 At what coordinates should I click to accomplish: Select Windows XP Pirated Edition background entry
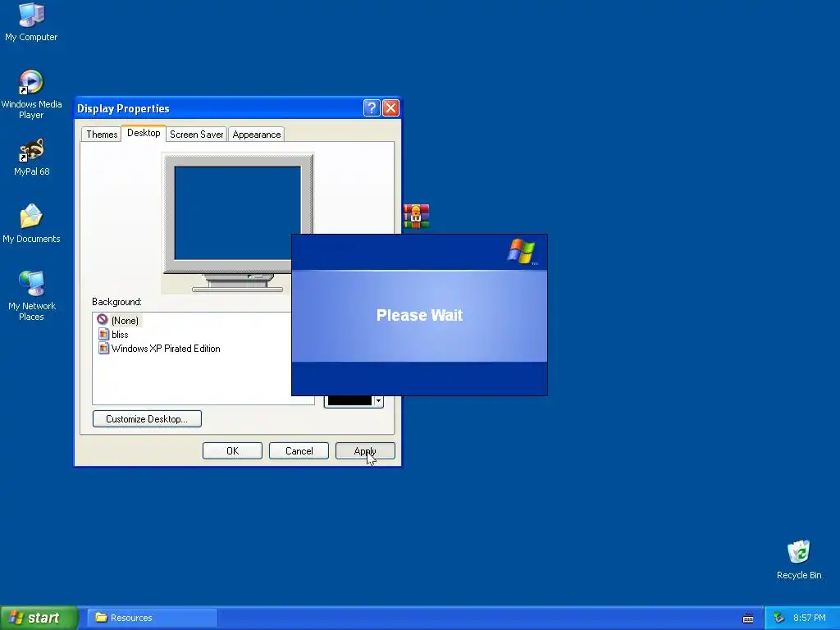[166, 348]
